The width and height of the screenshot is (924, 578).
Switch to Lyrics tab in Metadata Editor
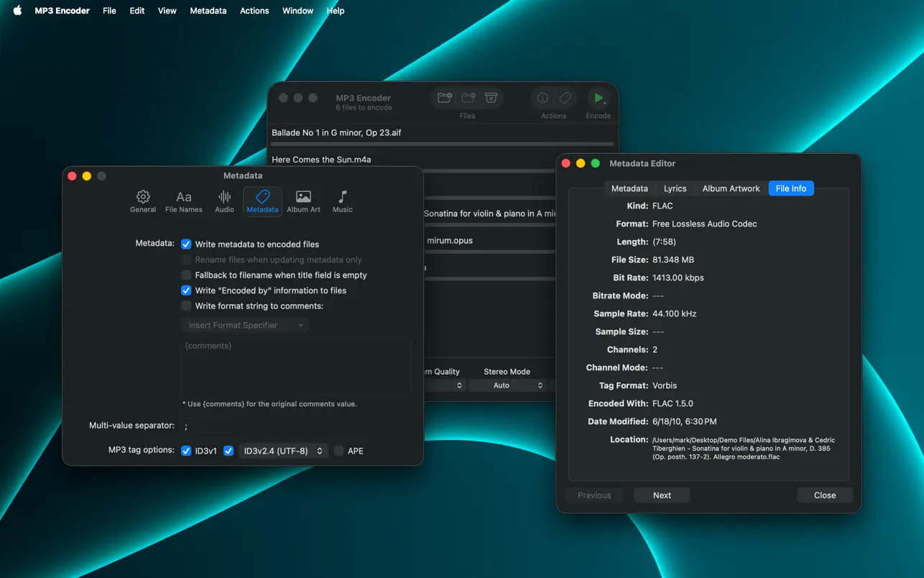coord(675,188)
